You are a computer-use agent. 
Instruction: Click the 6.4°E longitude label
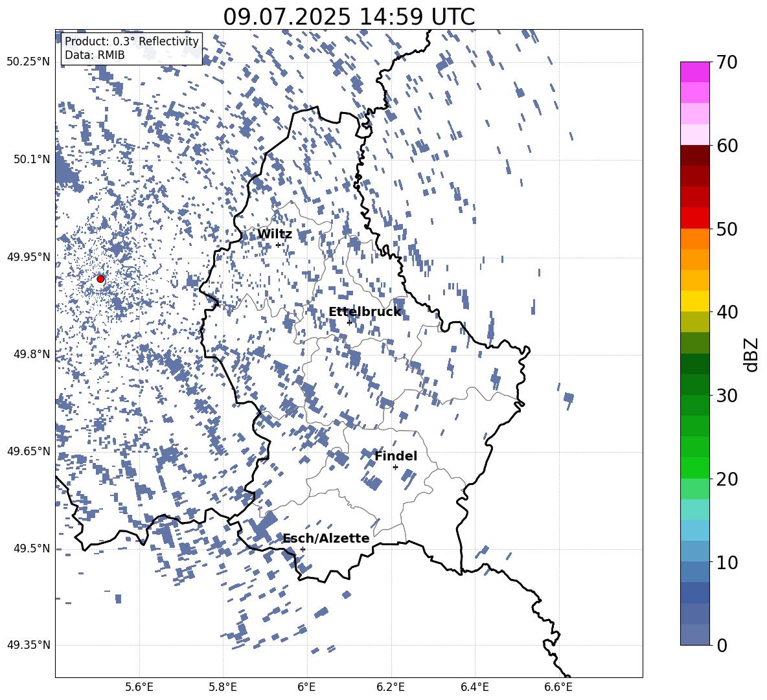point(474,687)
